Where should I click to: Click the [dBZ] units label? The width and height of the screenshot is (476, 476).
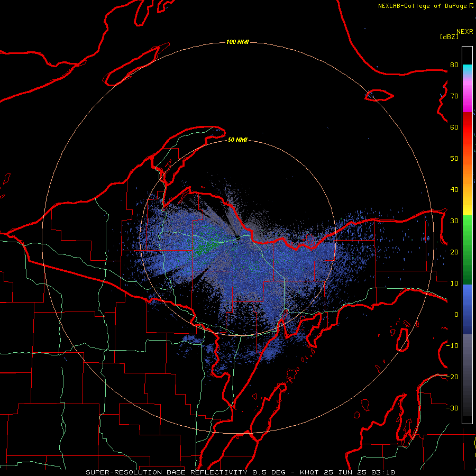tap(449, 36)
